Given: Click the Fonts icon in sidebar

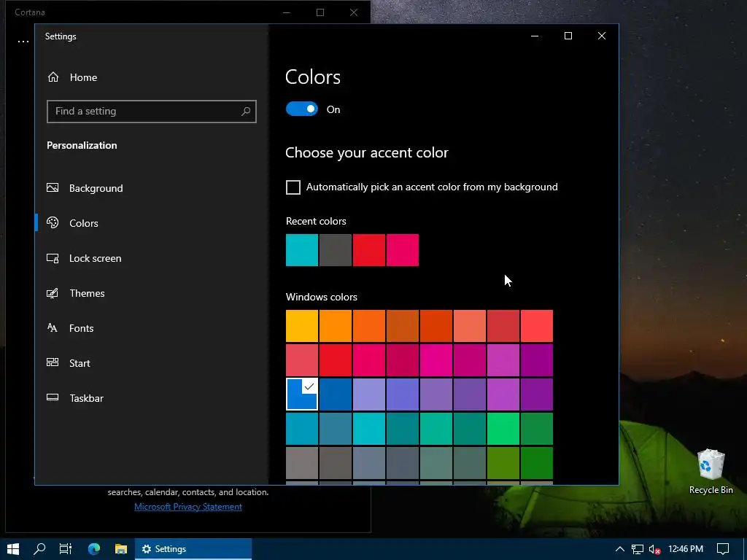Looking at the screenshot, I should 53,327.
